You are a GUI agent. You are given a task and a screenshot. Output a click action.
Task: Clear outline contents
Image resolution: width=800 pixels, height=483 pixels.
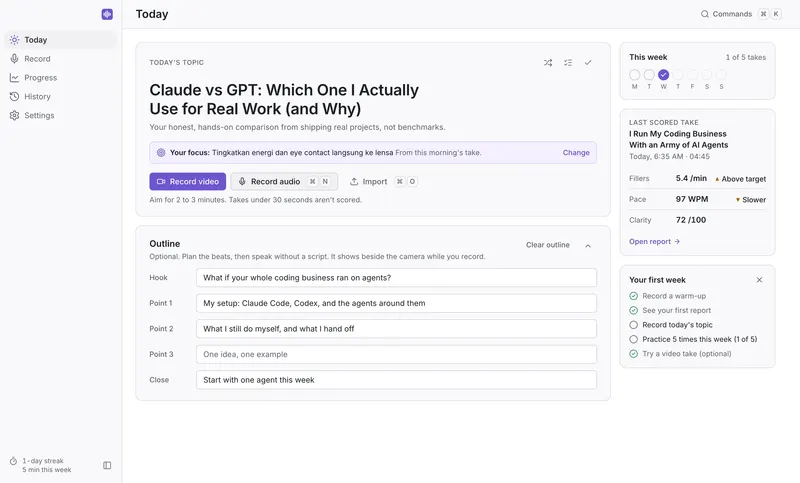pyautogui.click(x=547, y=245)
